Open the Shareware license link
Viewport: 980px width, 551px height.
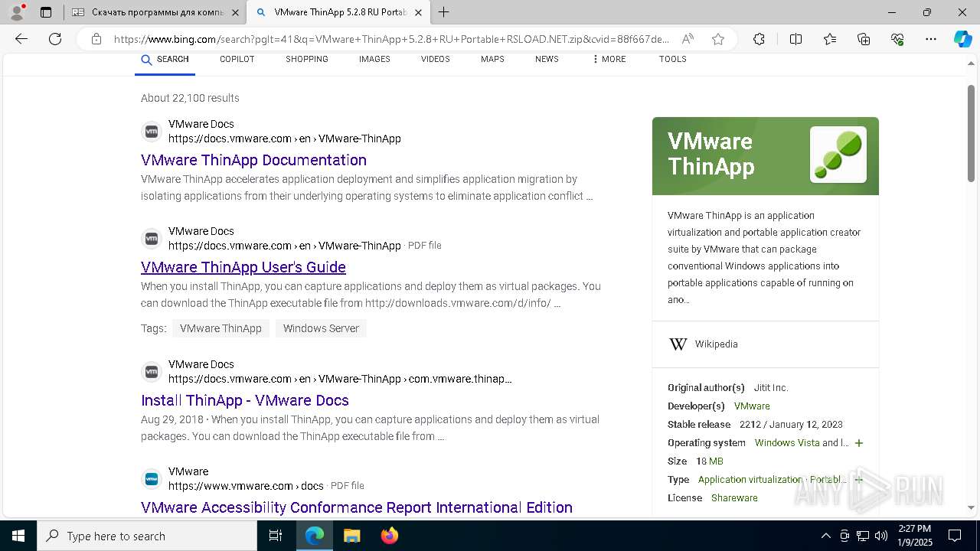click(734, 498)
